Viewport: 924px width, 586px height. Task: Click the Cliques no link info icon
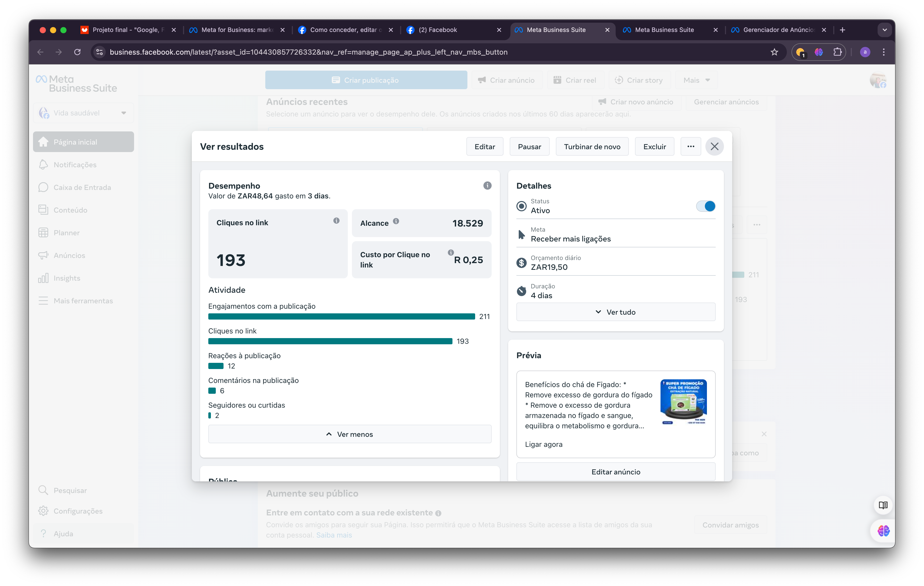point(336,221)
